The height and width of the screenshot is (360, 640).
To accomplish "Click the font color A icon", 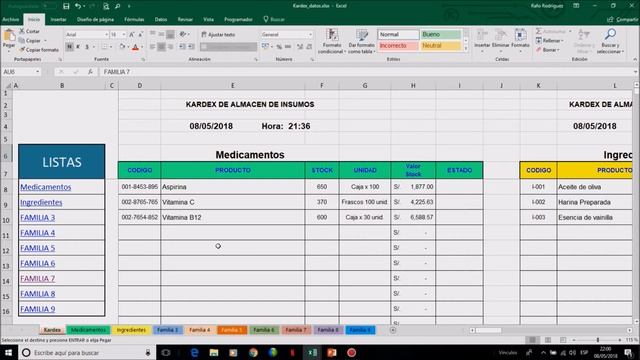I will tap(135, 47).
